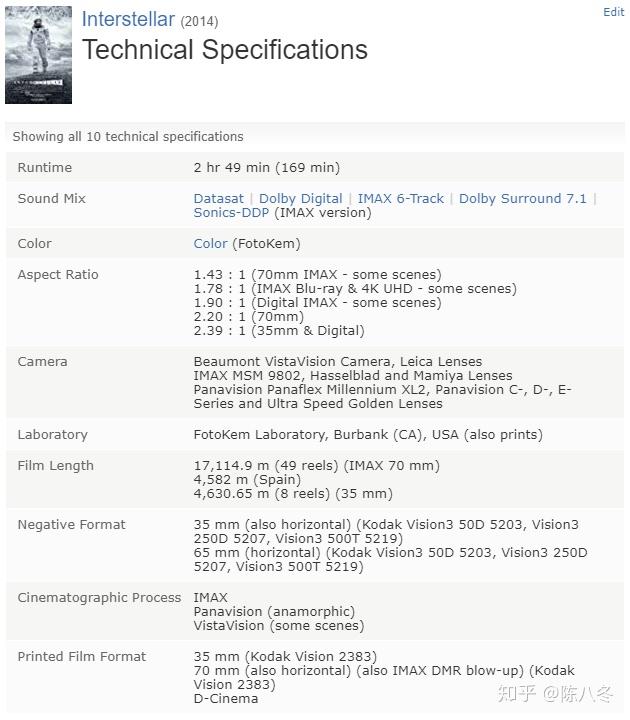
Task: Open the Color link in Color row
Action: coord(210,243)
